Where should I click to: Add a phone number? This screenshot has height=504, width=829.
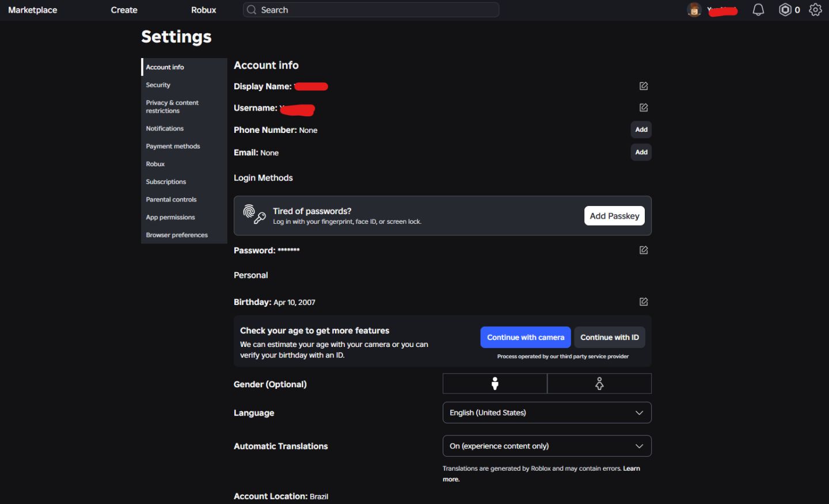[x=641, y=130]
